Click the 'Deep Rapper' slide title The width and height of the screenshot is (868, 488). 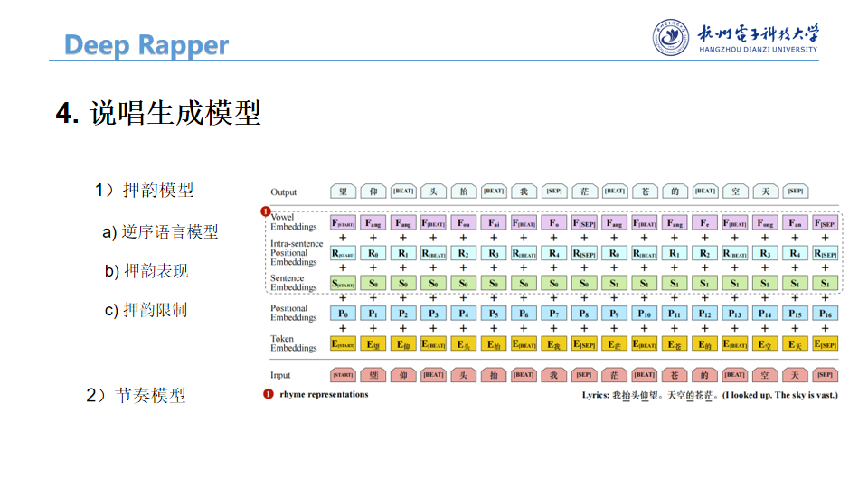146,44
